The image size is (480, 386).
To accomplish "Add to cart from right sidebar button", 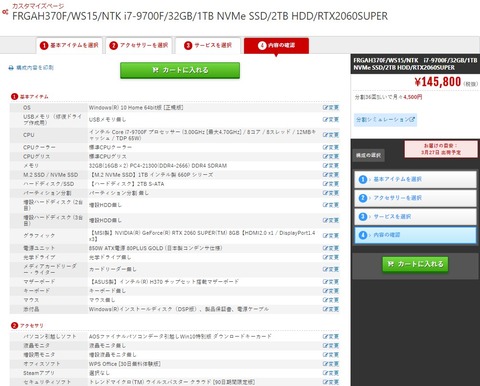I will pos(415,264).
